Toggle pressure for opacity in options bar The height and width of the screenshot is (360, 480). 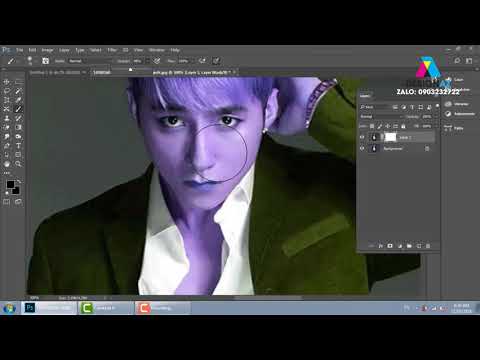tap(157, 61)
